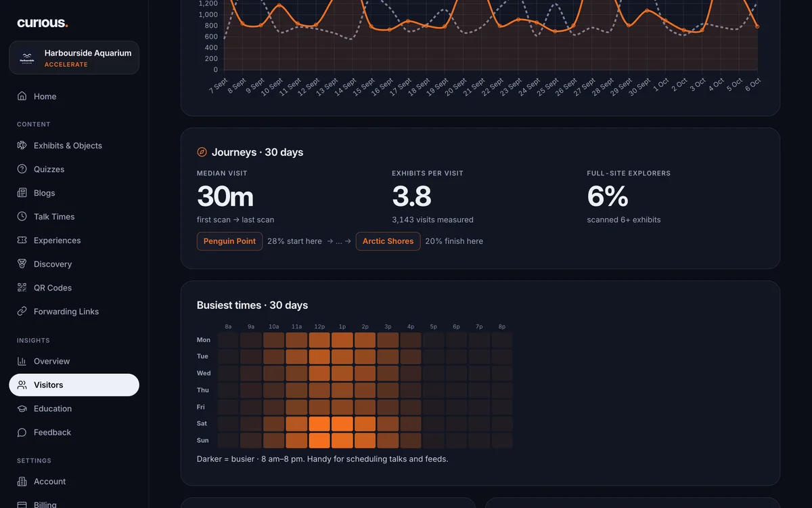The image size is (812, 508).
Task: Click the Saturday 1p heatmap cell
Action: [342, 424]
